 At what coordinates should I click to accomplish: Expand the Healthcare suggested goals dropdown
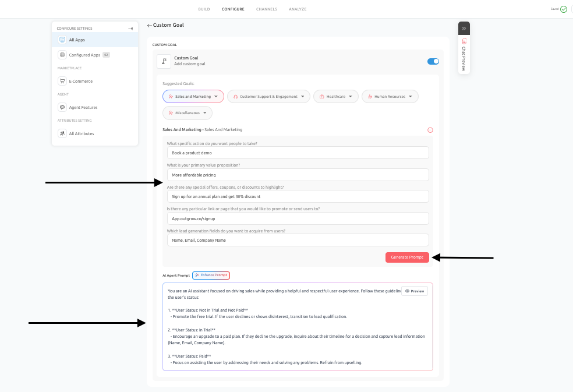(x=336, y=97)
